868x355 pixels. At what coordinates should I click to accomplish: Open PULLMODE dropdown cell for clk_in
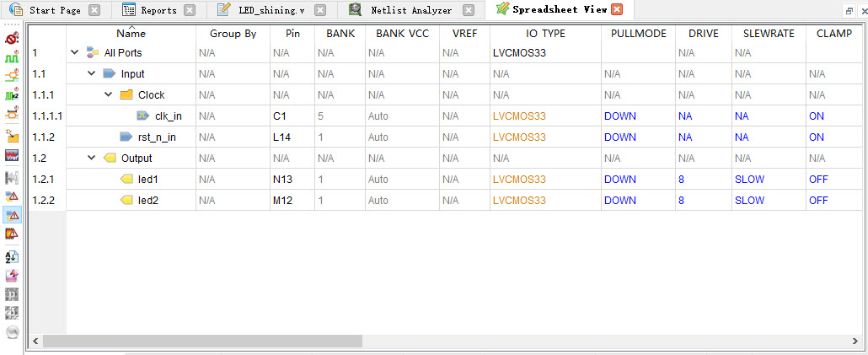coord(638,116)
